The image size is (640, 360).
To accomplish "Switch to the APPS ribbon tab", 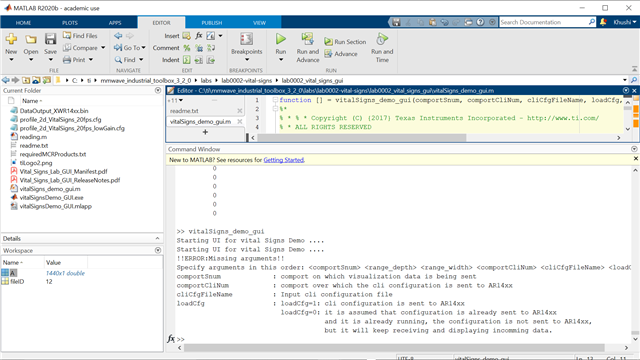I will pos(115,23).
